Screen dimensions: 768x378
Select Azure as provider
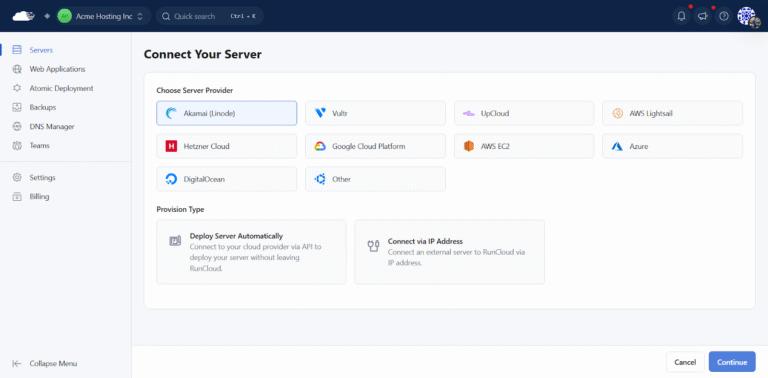click(x=672, y=146)
